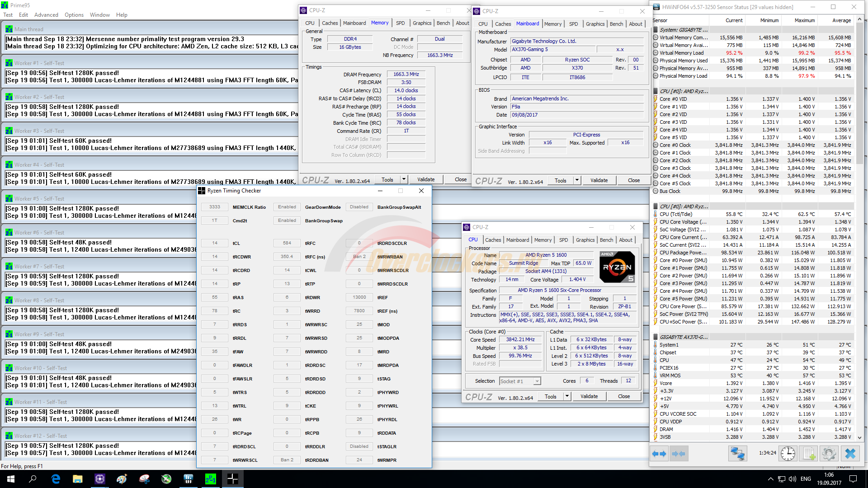The image size is (868, 488).
Task: Open Tools dropdown arrow in CPU-Z Memory window
Action: 404,179
